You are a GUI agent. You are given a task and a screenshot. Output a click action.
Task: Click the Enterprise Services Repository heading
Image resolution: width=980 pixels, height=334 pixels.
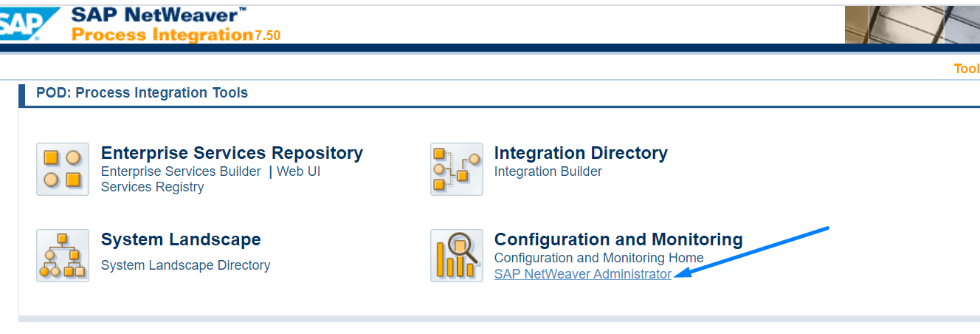(232, 153)
